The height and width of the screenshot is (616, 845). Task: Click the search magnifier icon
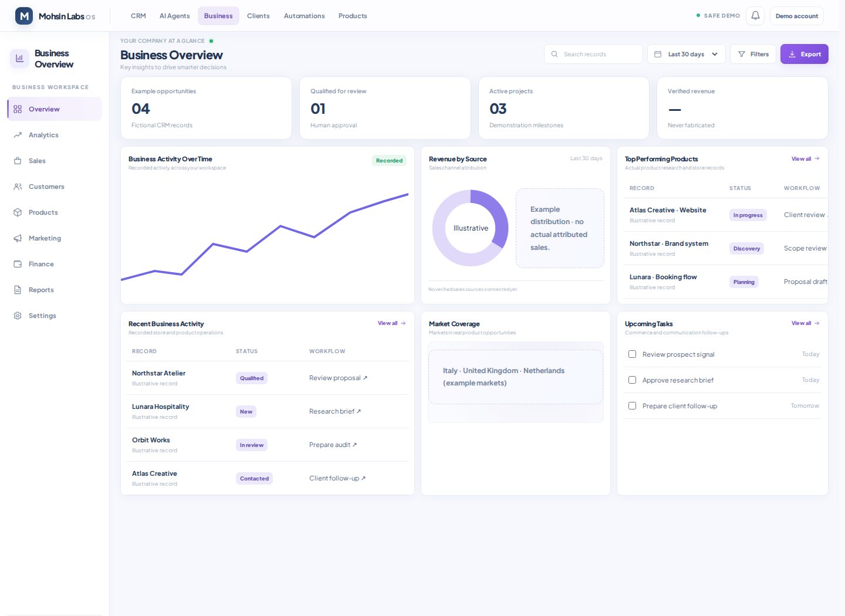(x=555, y=54)
